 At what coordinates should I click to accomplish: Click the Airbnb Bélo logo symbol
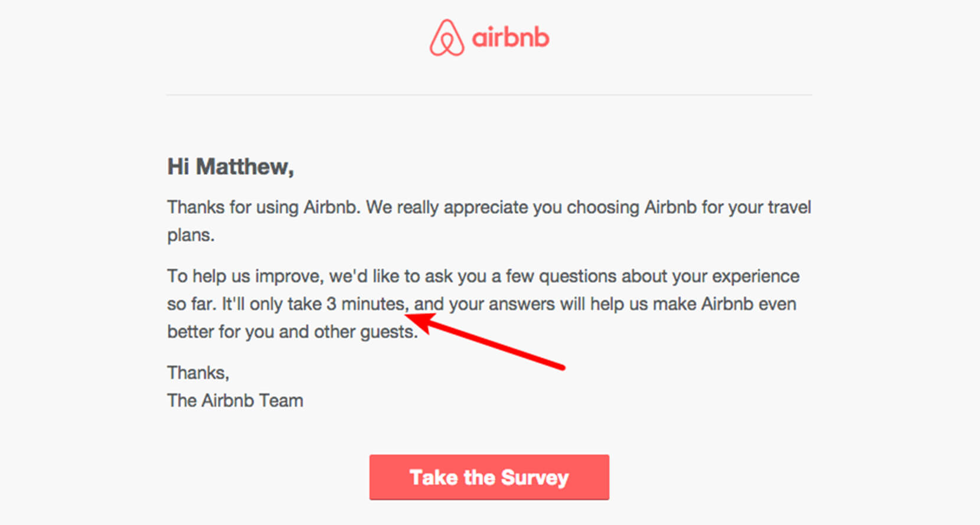[447, 38]
